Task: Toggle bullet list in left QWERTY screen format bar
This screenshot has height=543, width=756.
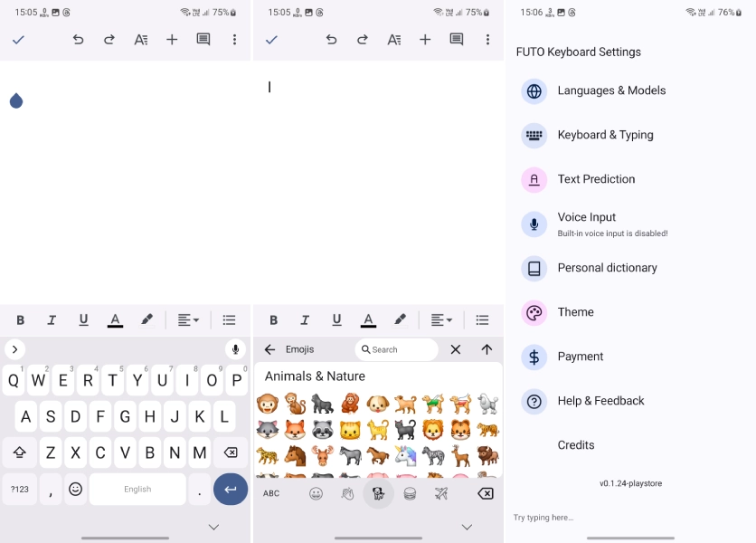Action: click(x=229, y=320)
